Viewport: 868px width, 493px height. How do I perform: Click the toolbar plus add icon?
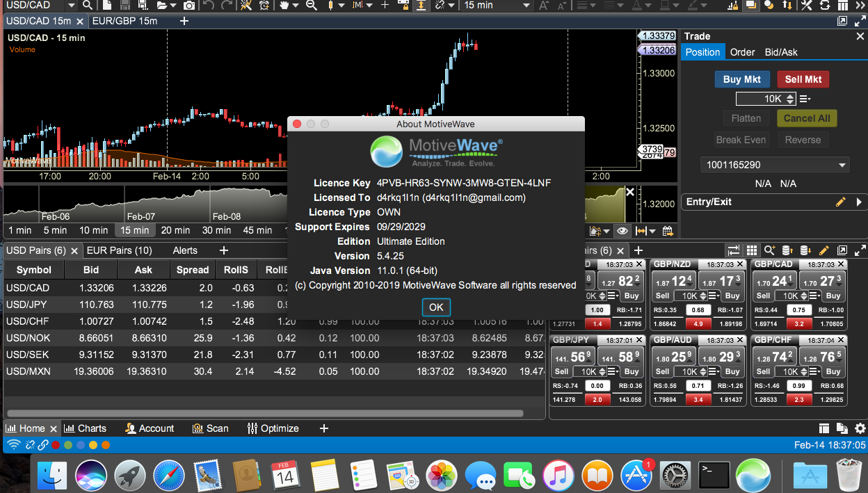(x=385, y=5)
